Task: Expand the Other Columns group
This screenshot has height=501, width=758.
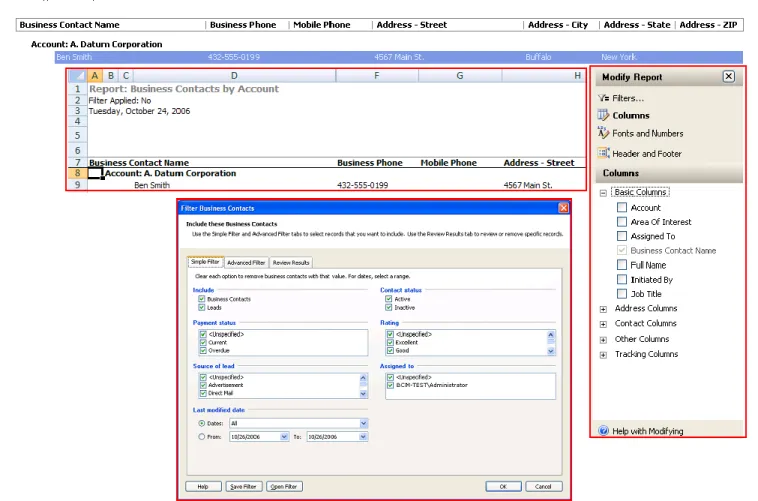Action: (603, 340)
